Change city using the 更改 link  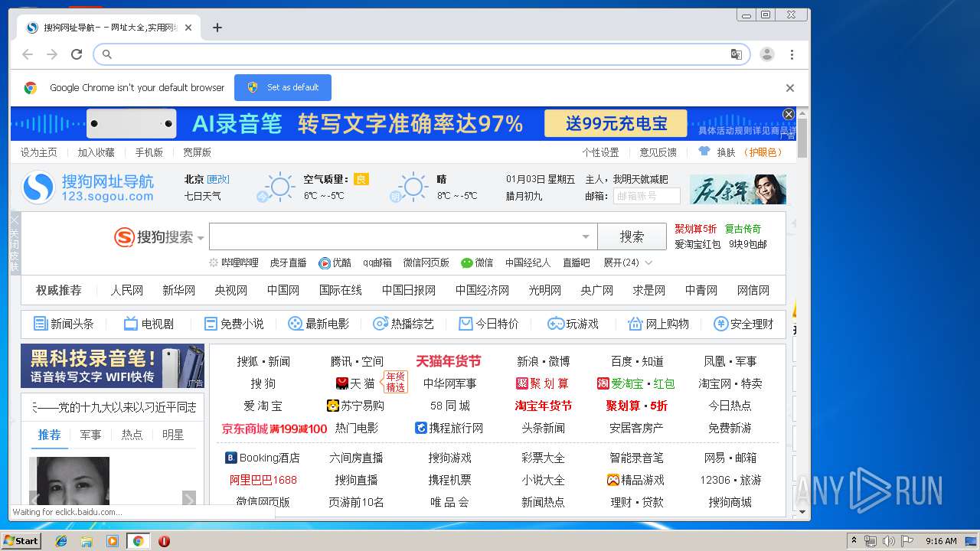pyautogui.click(x=218, y=179)
